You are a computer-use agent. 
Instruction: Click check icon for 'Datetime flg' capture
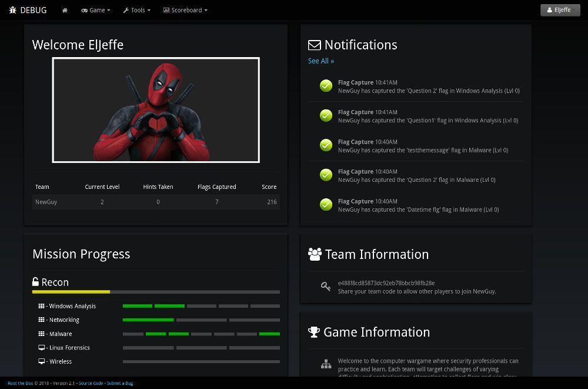[x=326, y=204]
